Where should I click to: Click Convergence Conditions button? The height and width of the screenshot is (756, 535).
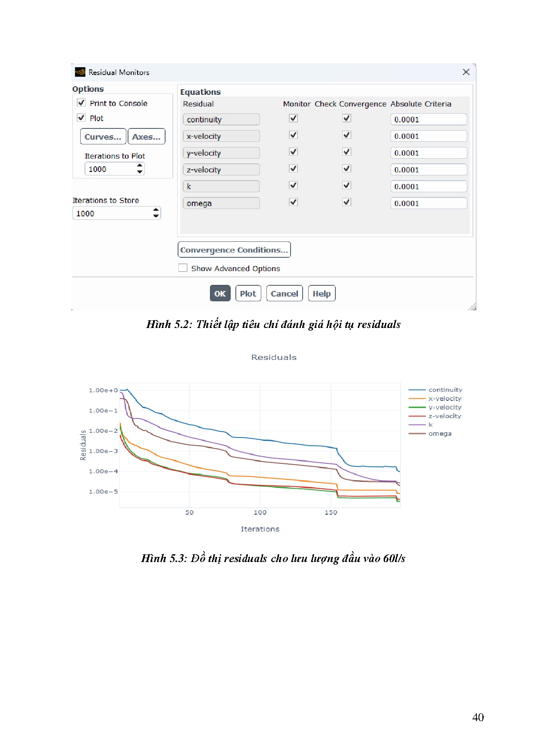[234, 250]
